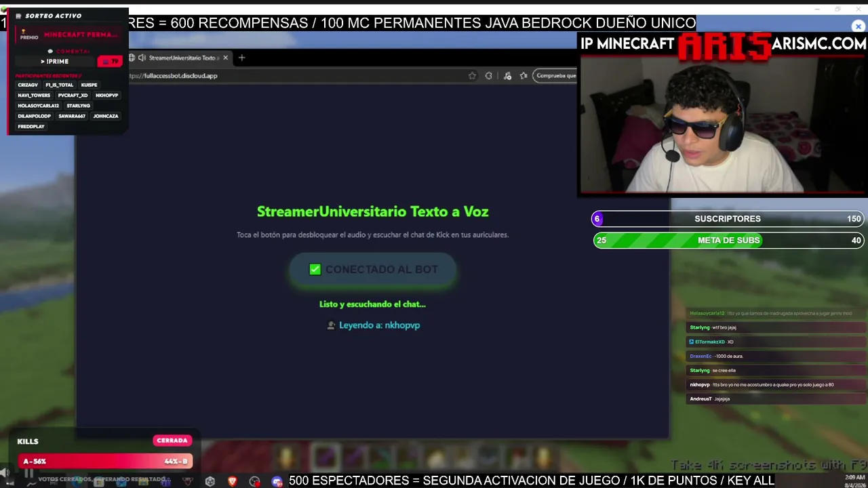Click the !PRIME command box

click(x=56, y=62)
